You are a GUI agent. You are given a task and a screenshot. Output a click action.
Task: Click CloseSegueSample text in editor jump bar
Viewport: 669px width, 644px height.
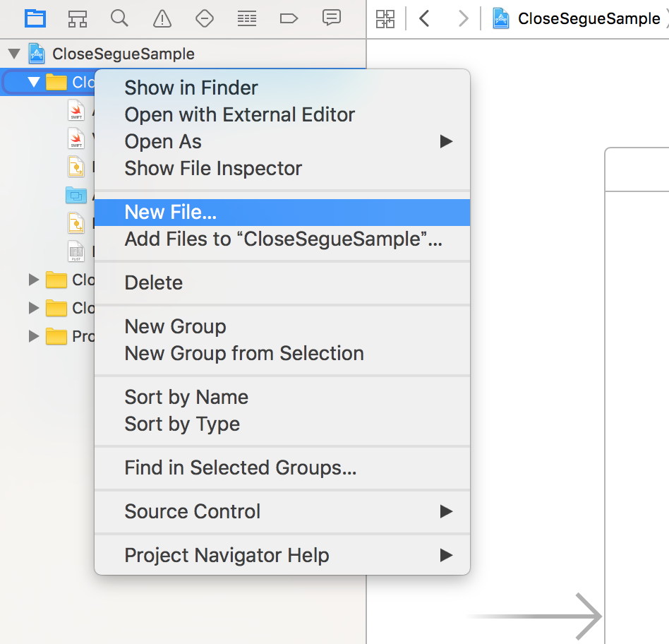tap(589, 19)
